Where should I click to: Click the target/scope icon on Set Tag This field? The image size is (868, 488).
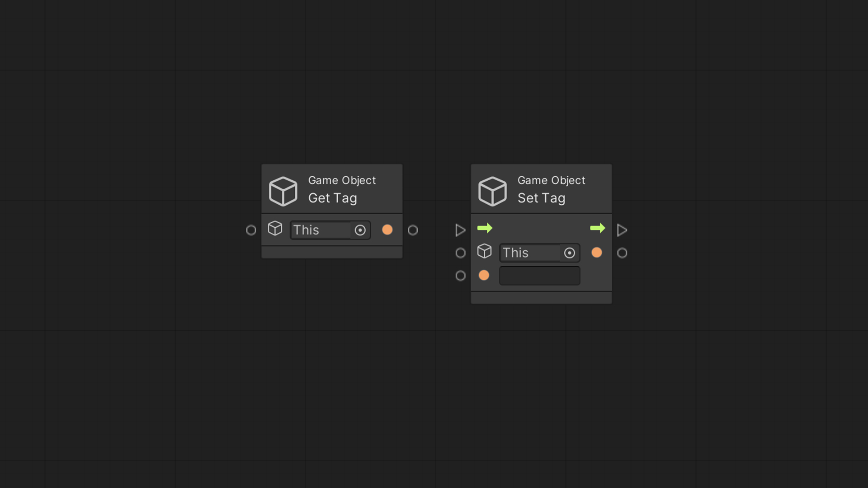569,253
